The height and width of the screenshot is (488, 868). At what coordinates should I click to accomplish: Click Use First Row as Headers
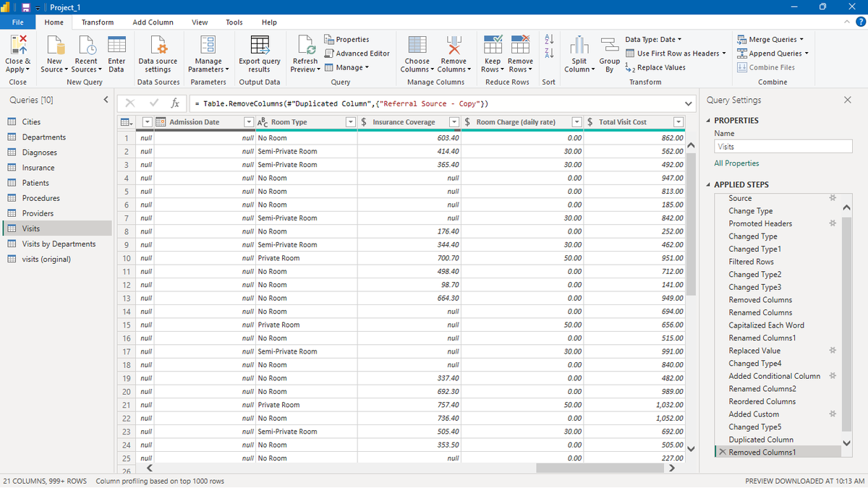[x=676, y=53]
